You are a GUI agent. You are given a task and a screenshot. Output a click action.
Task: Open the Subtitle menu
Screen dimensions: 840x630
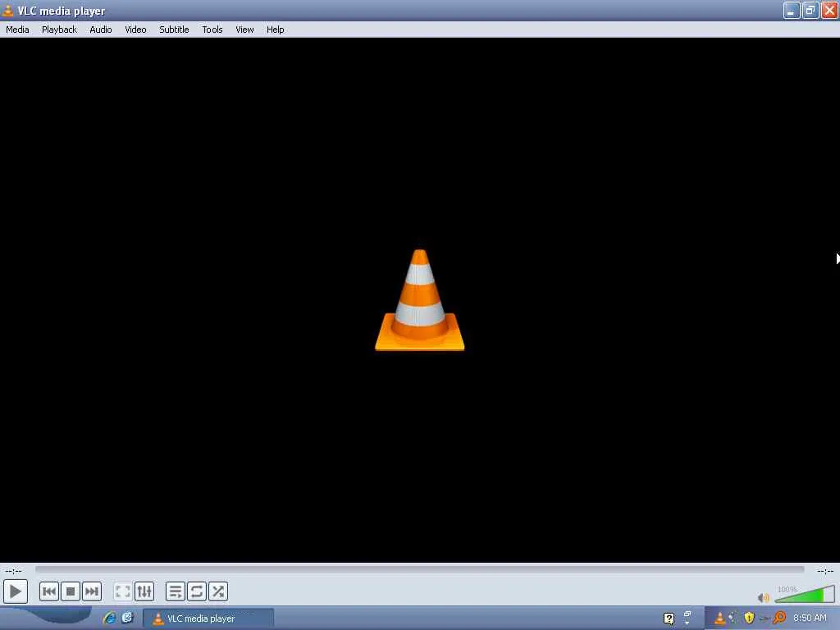(174, 30)
